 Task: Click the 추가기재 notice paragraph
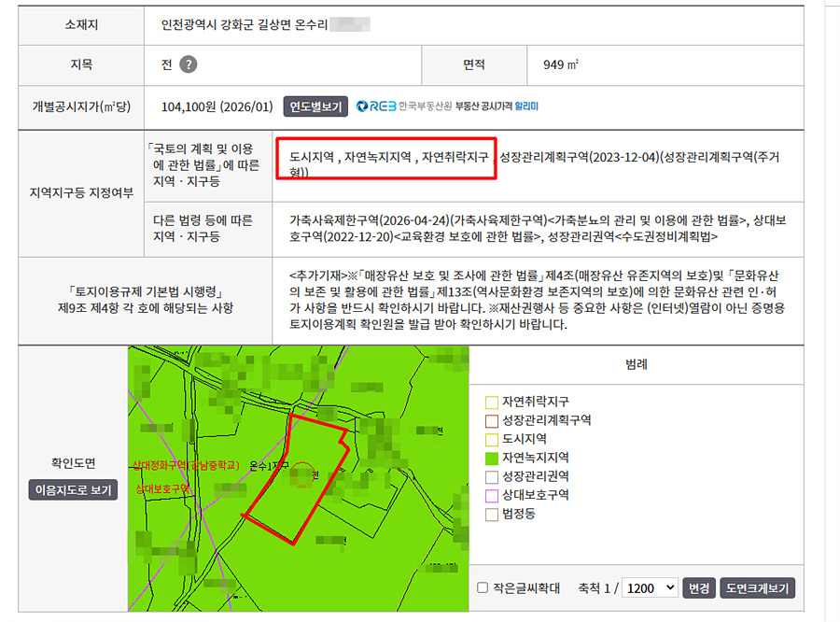tap(538, 300)
